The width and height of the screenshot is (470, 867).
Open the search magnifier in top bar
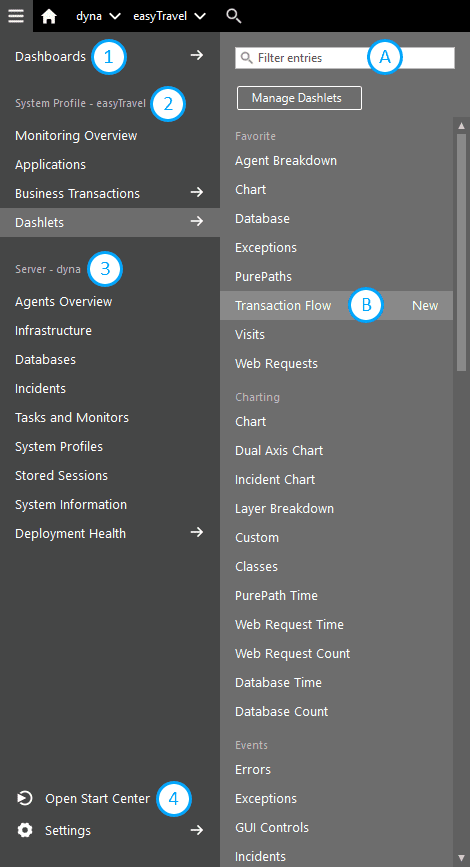[234, 17]
